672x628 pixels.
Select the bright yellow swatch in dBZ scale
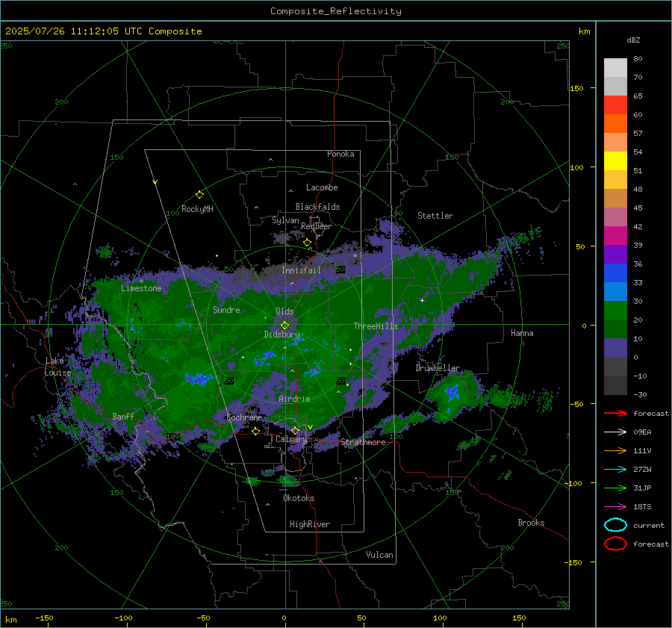(x=615, y=161)
